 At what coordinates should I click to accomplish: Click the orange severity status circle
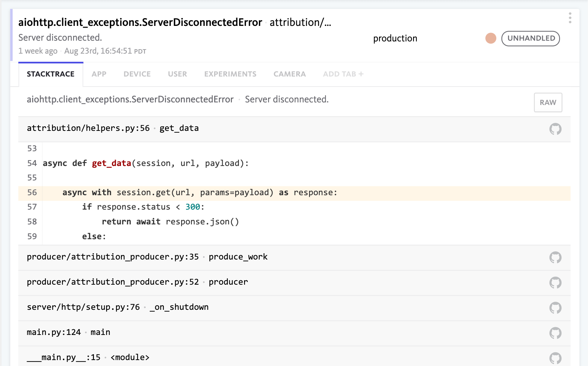tap(491, 38)
